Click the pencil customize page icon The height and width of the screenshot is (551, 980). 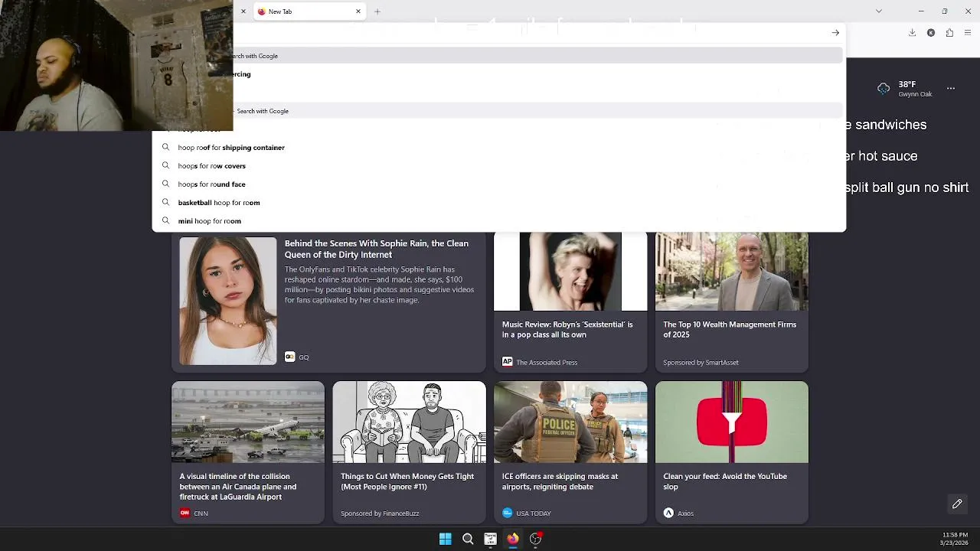[957, 504]
